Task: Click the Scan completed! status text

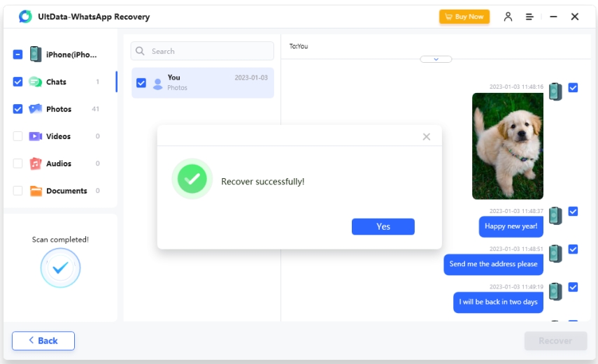Action: click(60, 240)
